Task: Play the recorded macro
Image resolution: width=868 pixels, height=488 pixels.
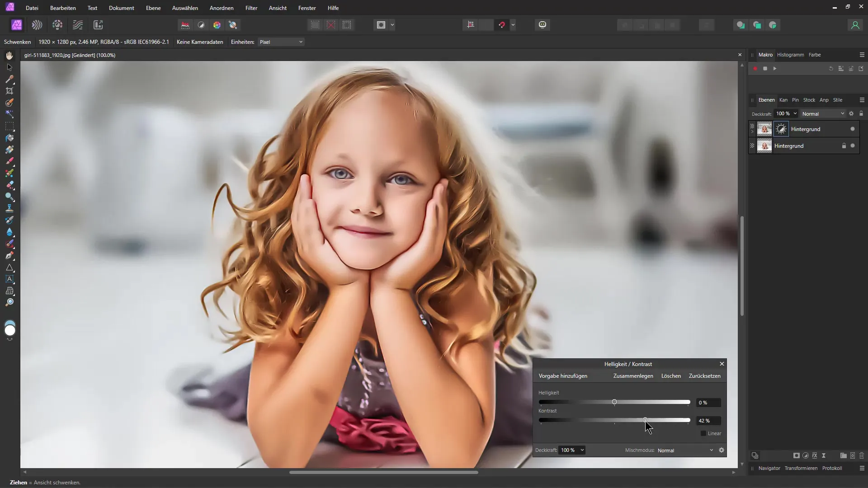Action: 775,69
